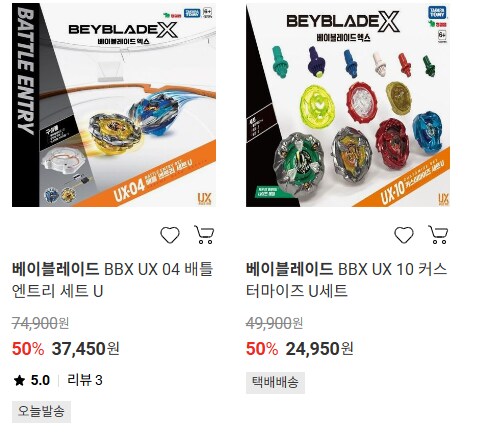Open the 베이블레이드 BBX UX 10 커스터마이즈 U세트 title
Screen dimensions: 500x433
click(x=347, y=280)
